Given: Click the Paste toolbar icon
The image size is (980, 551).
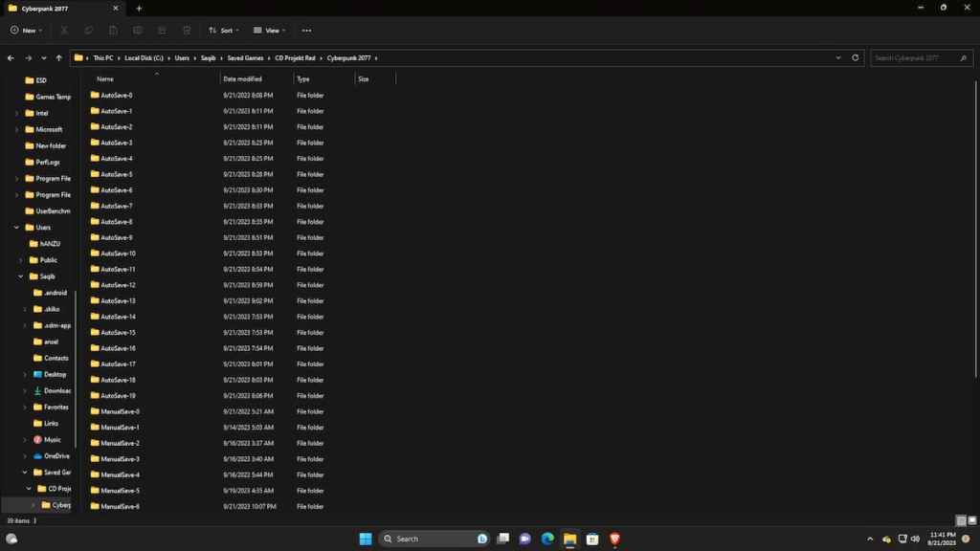Looking at the screenshot, I should (113, 30).
